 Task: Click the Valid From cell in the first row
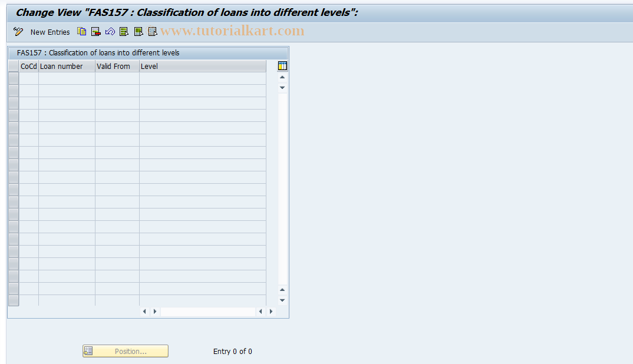click(117, 78)
